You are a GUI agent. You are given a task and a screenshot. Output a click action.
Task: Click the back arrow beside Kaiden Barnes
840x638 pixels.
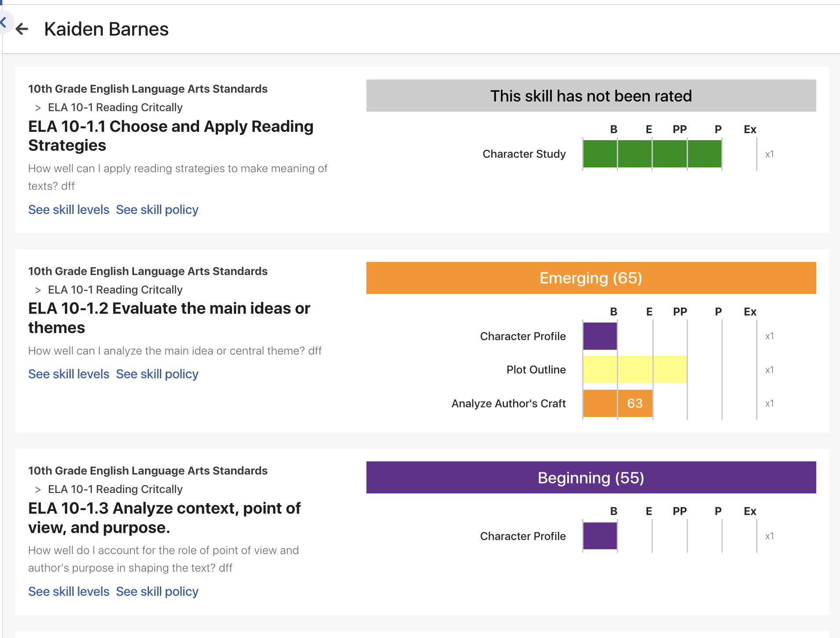coord(22,29)
